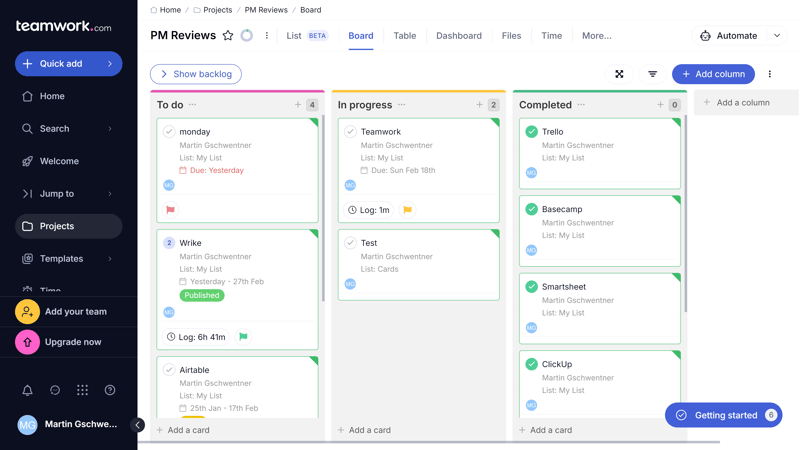Open To do column options ellipsis
The height and width of the screenshot is (450, 800).
192,105
